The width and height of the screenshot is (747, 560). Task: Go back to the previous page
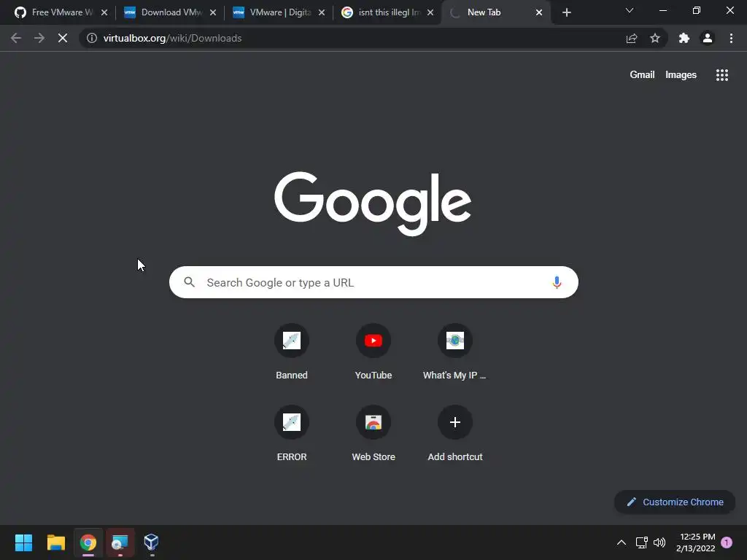pos(16,38)
